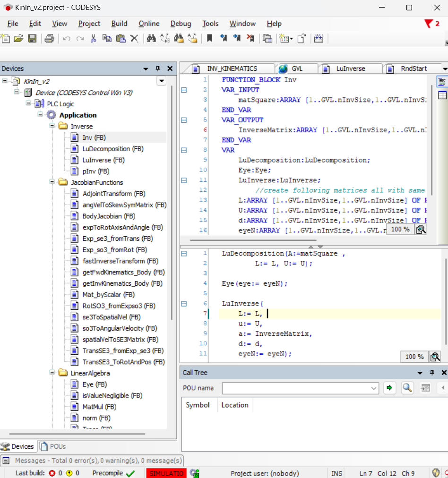Cut selection with the scissors icon

(94, 38)
